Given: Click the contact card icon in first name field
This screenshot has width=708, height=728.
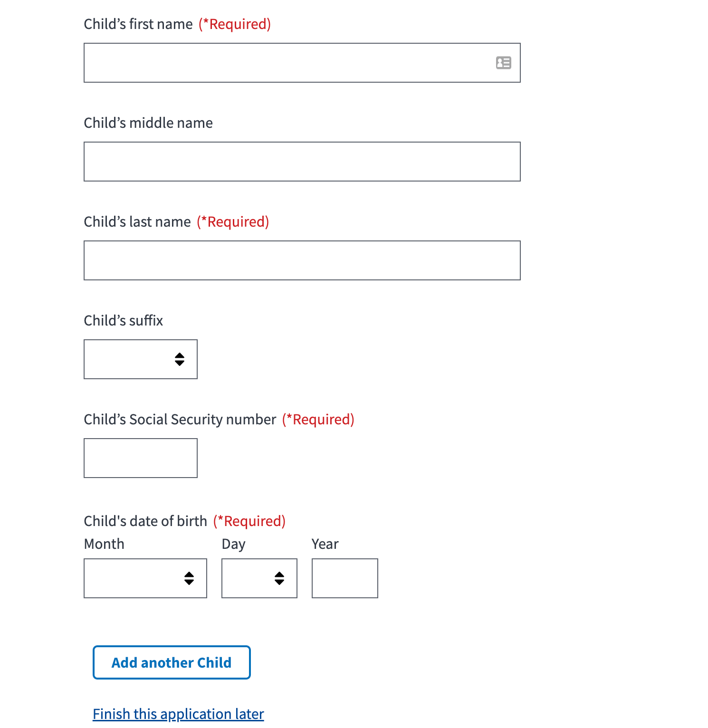Looking at the screenshot, I should point(503,63).
